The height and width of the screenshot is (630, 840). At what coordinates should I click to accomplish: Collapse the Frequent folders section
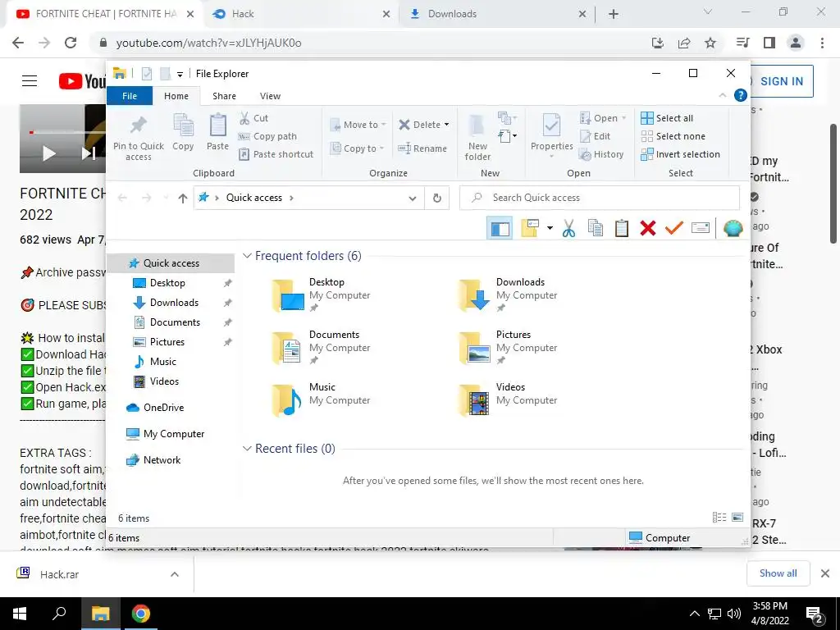coord(247,256)
